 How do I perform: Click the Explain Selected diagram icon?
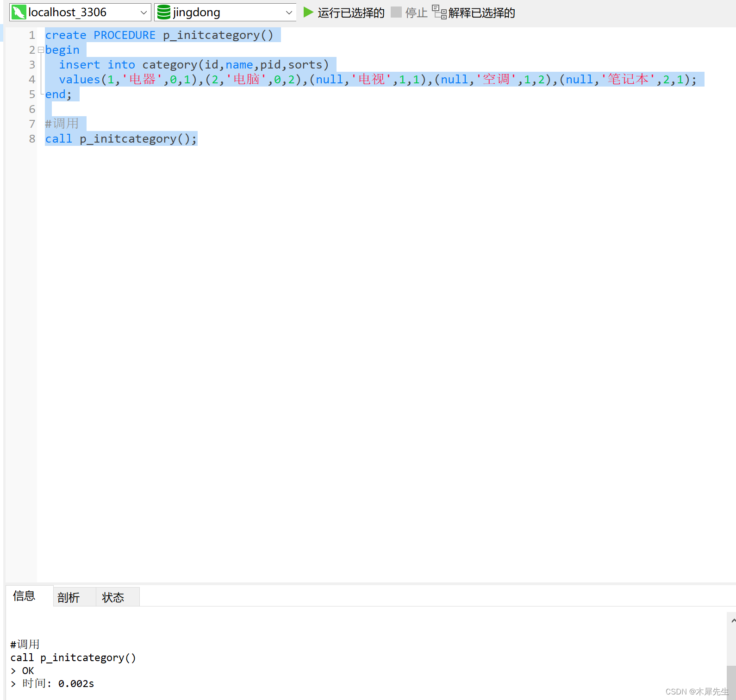439,12
